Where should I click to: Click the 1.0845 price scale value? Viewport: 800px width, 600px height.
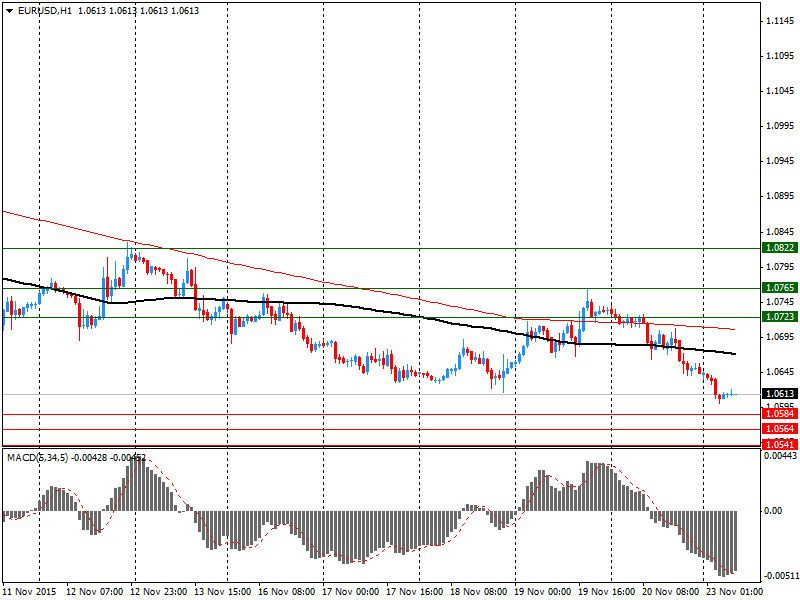pos(781,232)
